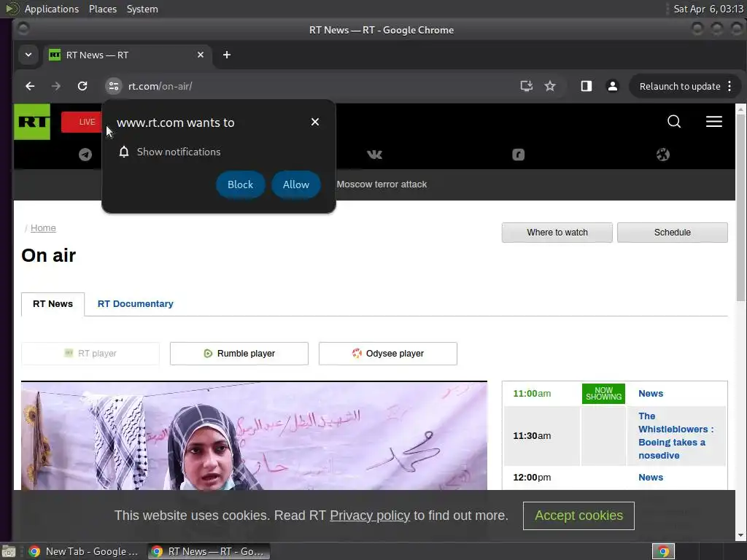
Task: Open the Applications menu
Action: 52,9
